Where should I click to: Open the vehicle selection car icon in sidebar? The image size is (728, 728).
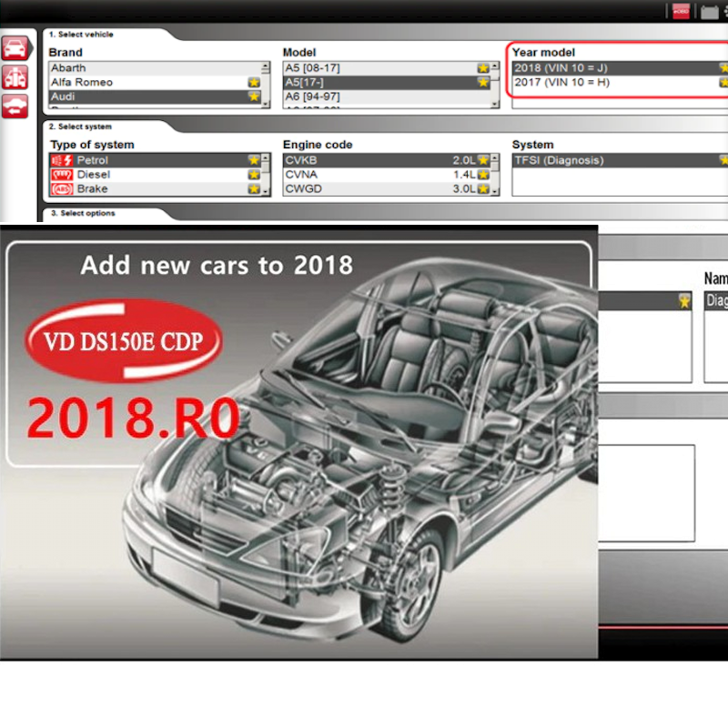click(15, 48)
